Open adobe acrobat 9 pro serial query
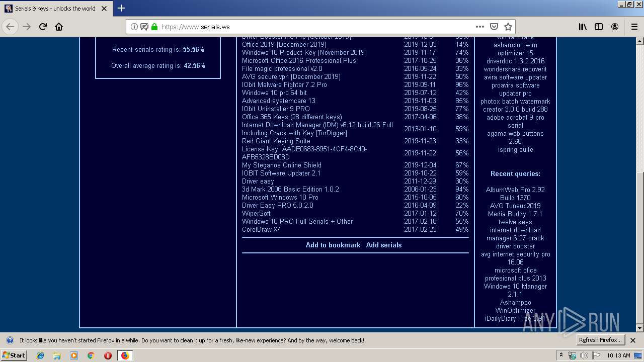Image resolution: width=644 pixels, height=362 pixels. pos(515,121)
